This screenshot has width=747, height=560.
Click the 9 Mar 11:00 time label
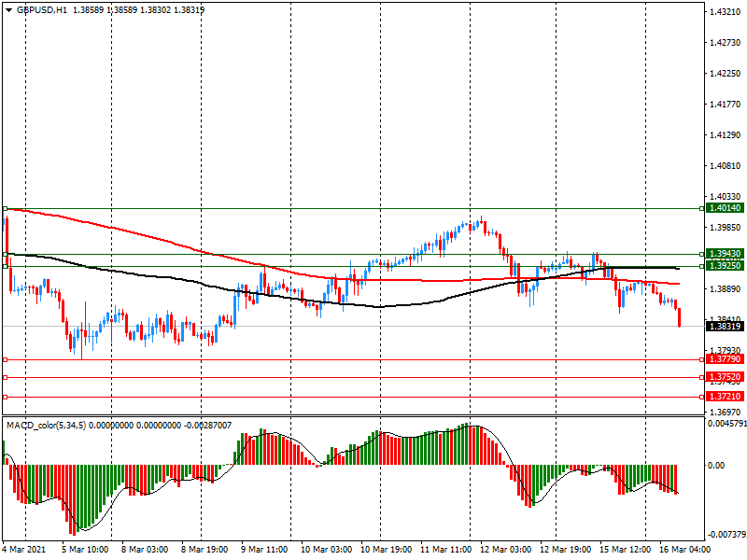[264, 550]
